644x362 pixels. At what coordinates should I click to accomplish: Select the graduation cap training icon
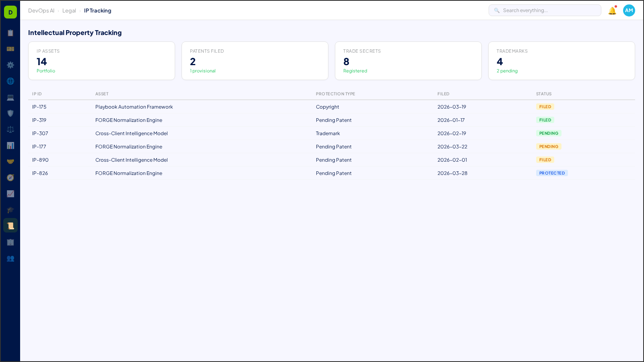[10, 210]
